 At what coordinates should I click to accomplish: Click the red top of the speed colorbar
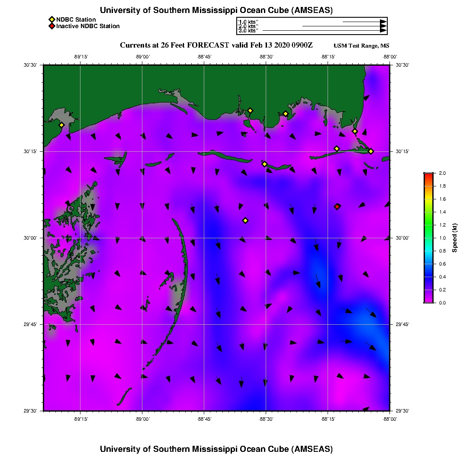point(428,175)
